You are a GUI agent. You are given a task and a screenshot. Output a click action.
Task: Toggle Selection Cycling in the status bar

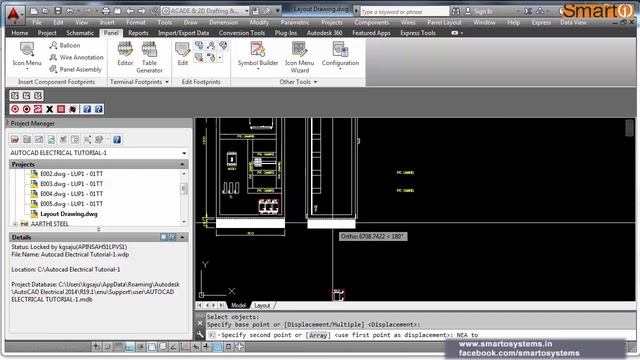(239, 347)
